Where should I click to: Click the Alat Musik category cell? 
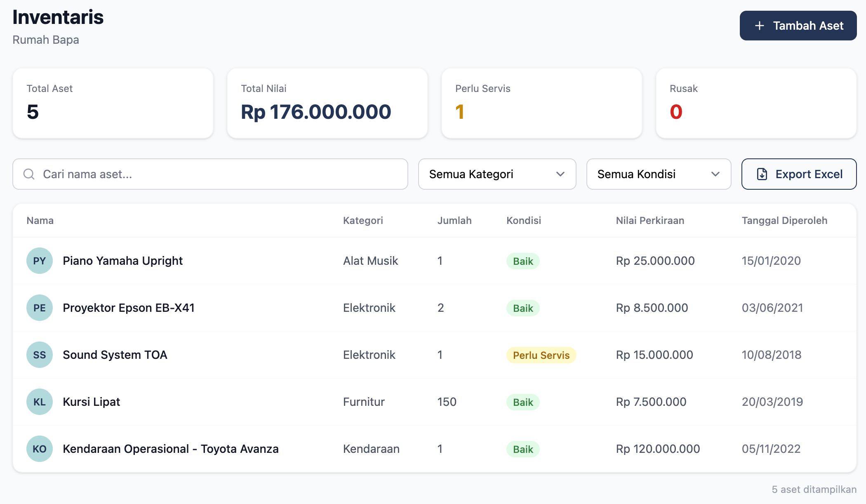(x=370, y=261)
